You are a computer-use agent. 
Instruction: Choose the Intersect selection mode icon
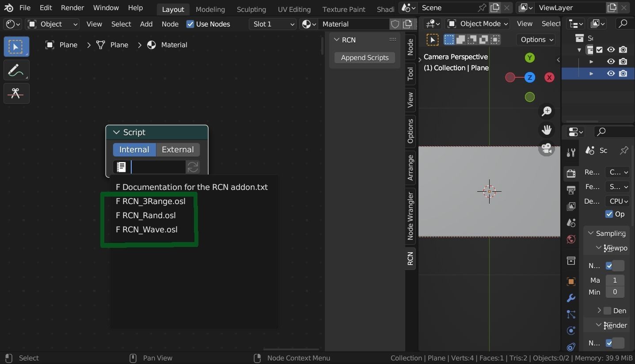pyautogui.click(x=495, y=40)
